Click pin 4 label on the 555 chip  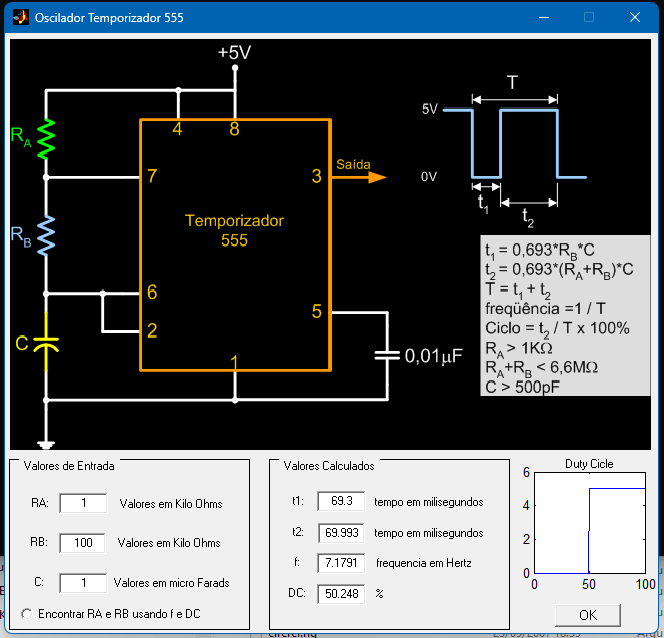coord(177,129)
